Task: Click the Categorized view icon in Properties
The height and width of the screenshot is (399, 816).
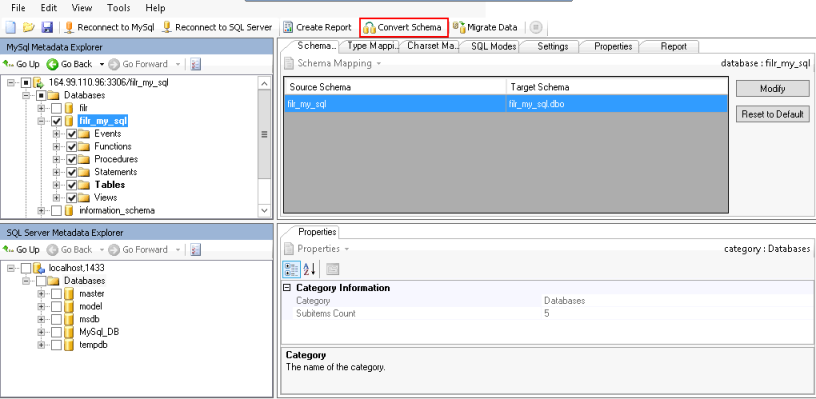Action: point(291,269)
